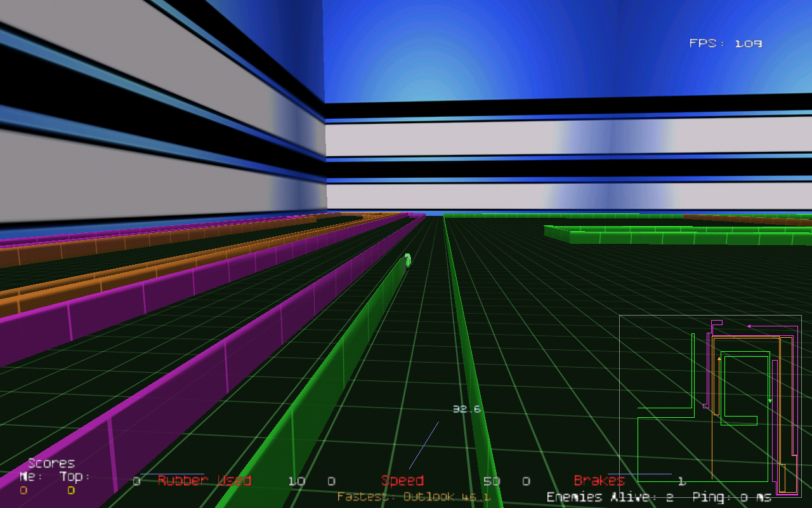Screen dimensions: 812x508
Task: Click the Rubber Used gauge label
Action: (204, 481)
